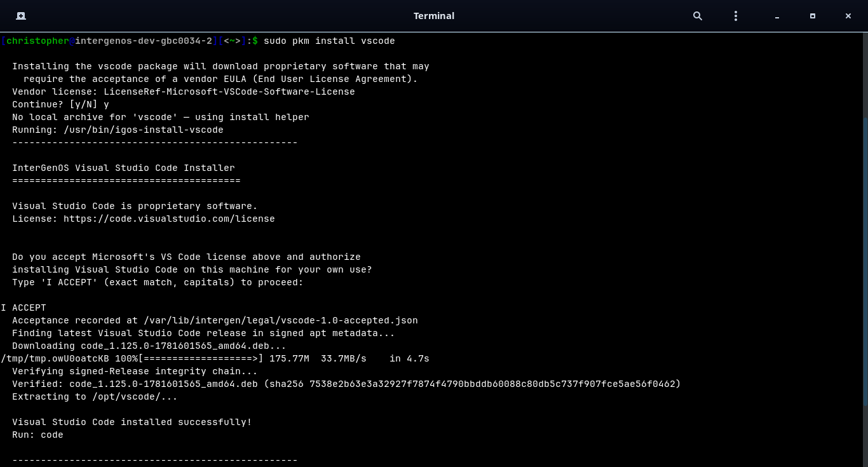This screenshot has width=868, height=467.
Task: Click the christopher@intergenos-dev-gbc0034-2 prompt text
Action: click(x=109, y=41)
